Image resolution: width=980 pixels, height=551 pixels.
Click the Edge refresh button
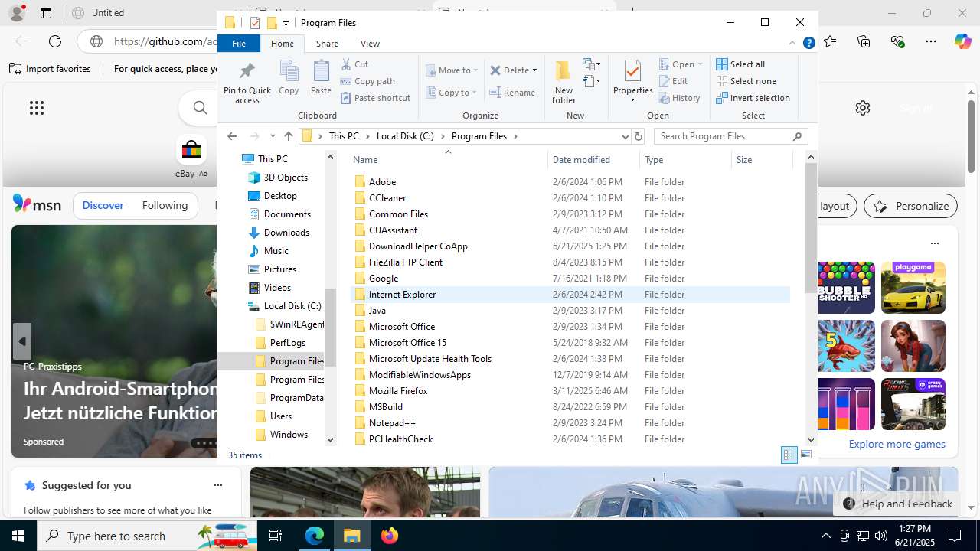[x=55, y=41]
